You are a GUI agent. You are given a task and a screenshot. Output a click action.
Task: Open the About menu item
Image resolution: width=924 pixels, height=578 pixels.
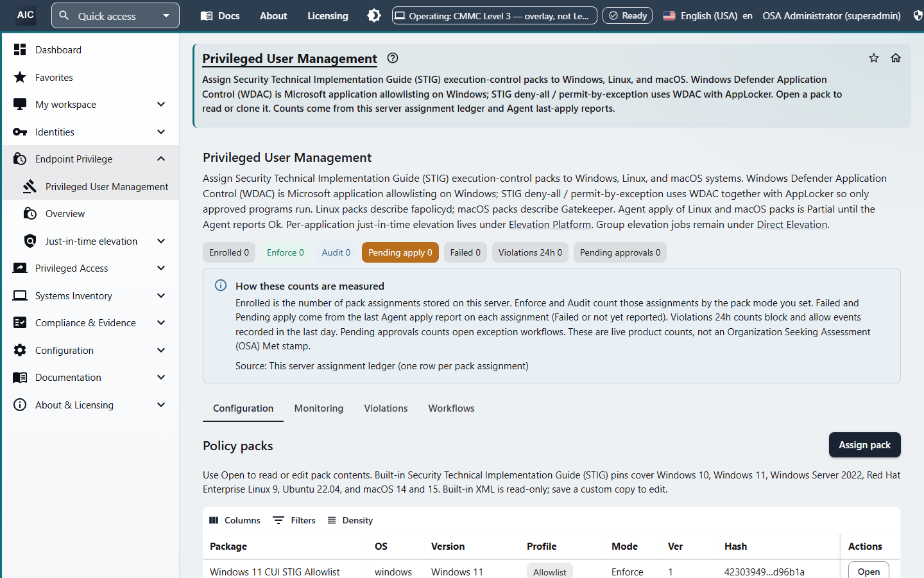point(273,15)
